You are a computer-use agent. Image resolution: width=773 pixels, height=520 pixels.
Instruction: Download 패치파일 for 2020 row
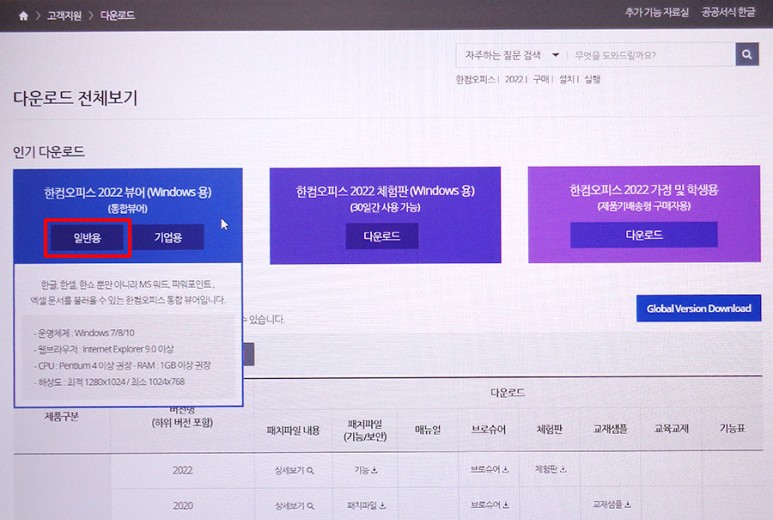click(x=366, y=505)
